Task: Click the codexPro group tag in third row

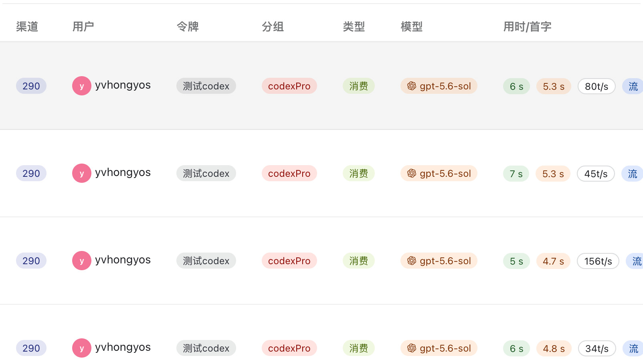Action: 289,261
